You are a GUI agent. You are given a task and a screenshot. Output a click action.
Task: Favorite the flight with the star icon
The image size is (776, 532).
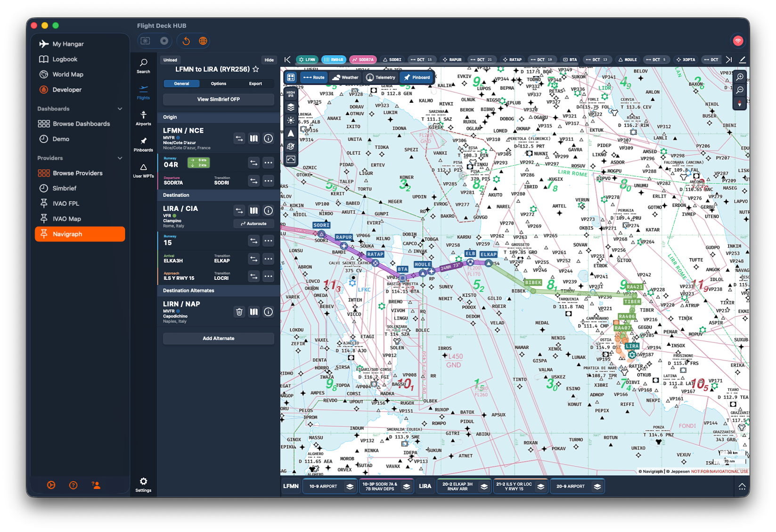tap(256, 69)
